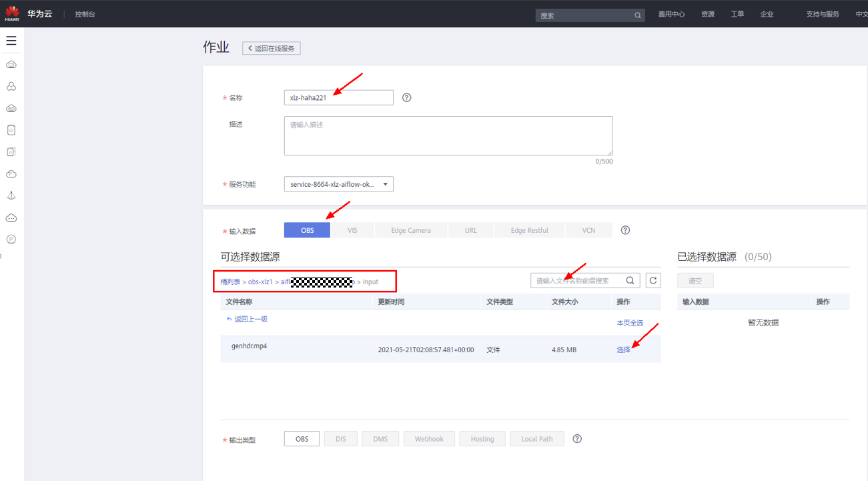The width and height of the screenshot is (868, 481).
Task: Choose DIS as the output type
Action: pos(341,439)
